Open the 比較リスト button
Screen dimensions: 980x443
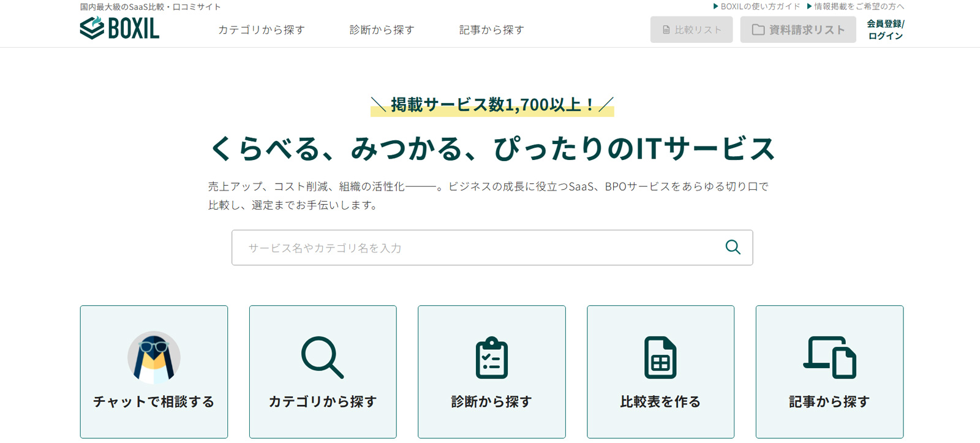[692, 29]
